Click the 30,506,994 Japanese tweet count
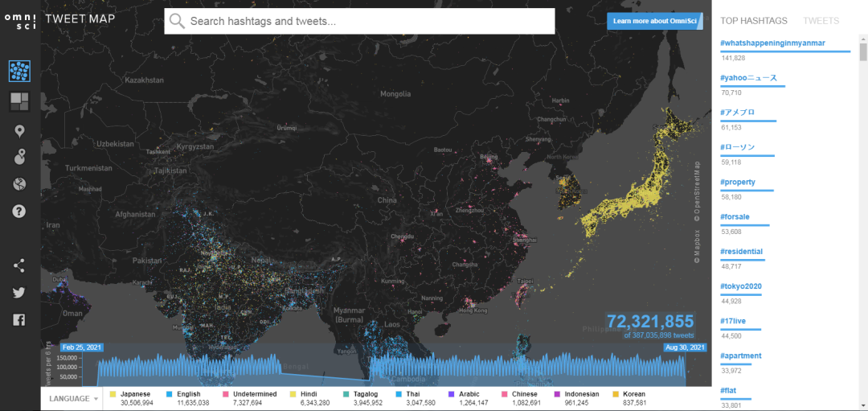This screenshot has width=868, height=411. (137, 402)
